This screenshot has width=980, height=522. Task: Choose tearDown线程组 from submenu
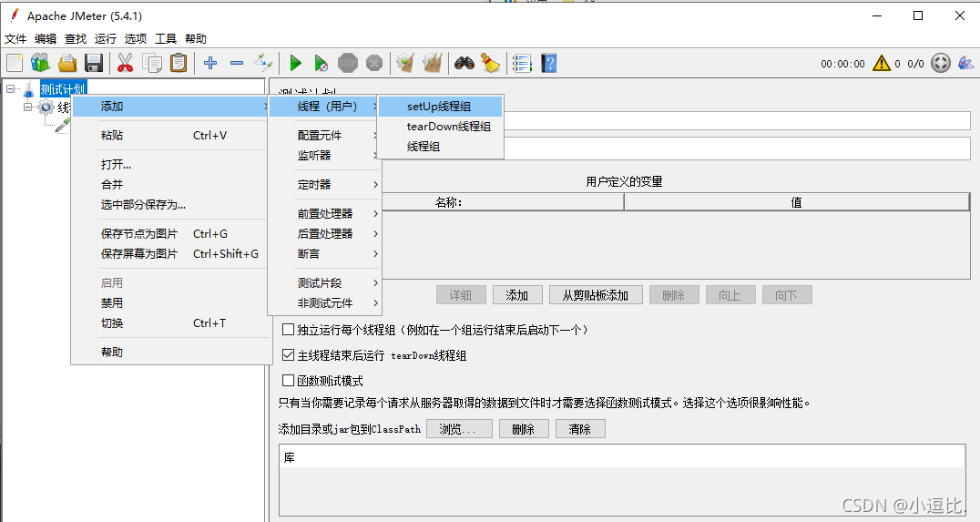[441, 127]
